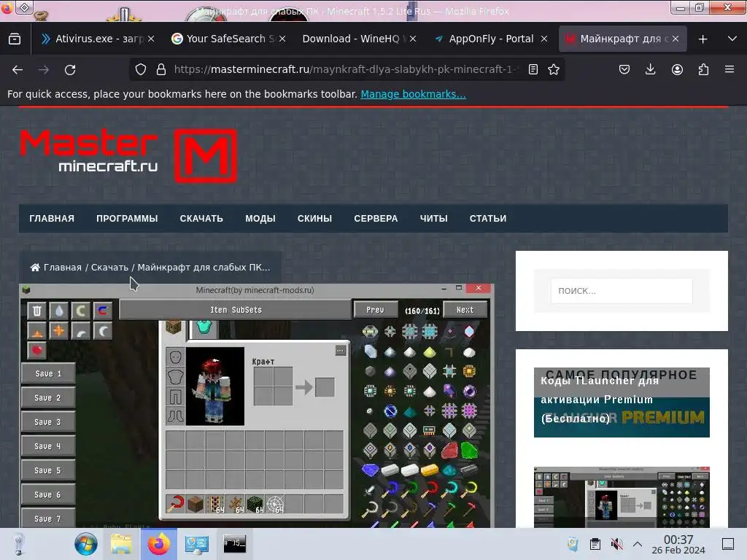
Task: Toggle reader view icon
Action: coord(533,69)
